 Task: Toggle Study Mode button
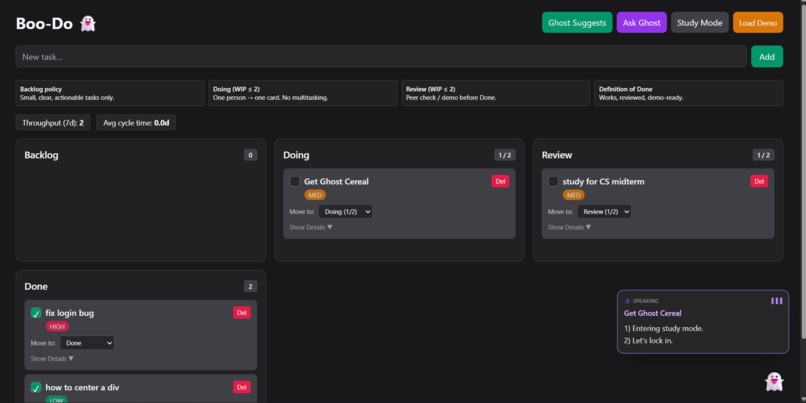700,23
